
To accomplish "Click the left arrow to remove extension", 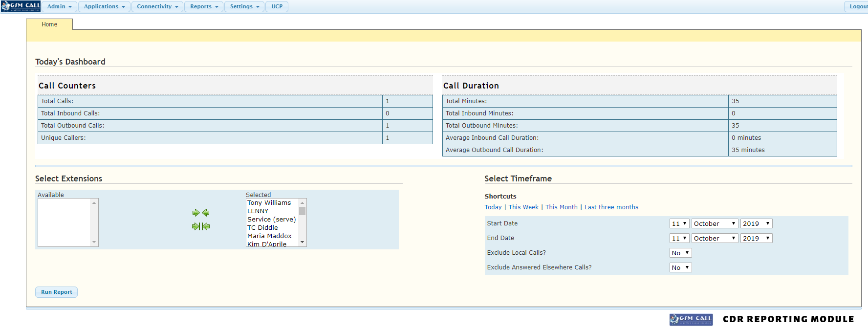I will 206,213.
